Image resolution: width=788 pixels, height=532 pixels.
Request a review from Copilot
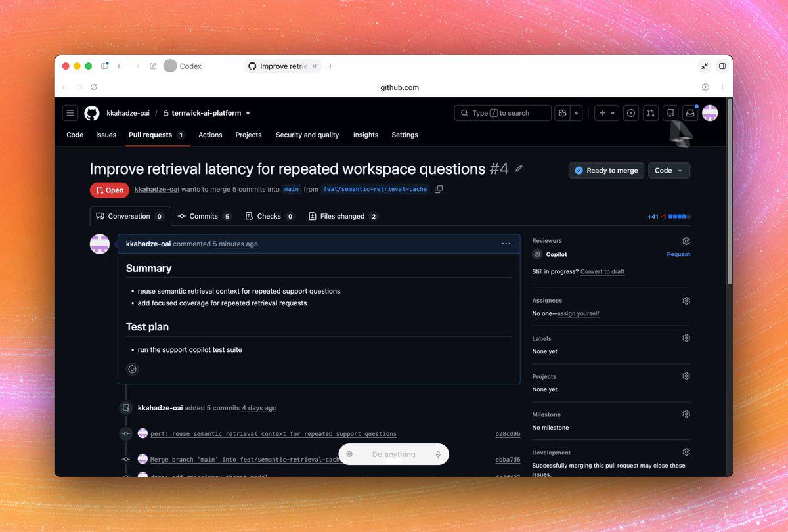678,254
